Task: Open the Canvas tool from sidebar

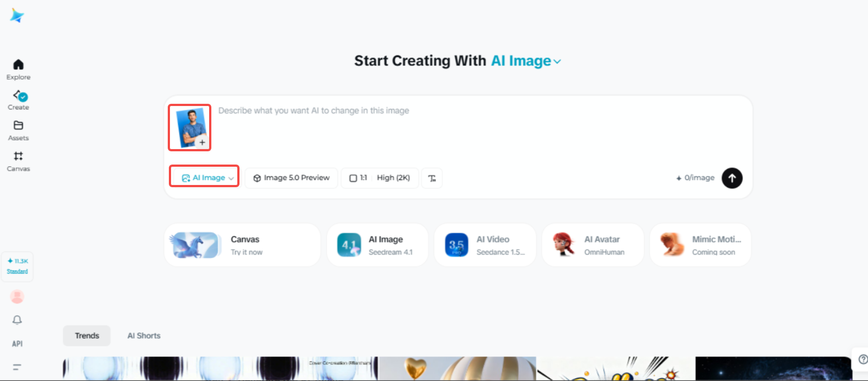Action: [18, 161]
